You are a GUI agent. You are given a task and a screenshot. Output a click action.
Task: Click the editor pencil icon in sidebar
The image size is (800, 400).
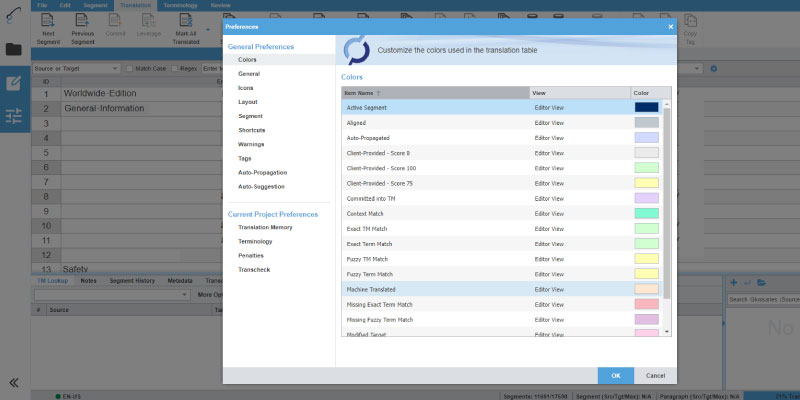pyautogui.click(x=14, y=83)
